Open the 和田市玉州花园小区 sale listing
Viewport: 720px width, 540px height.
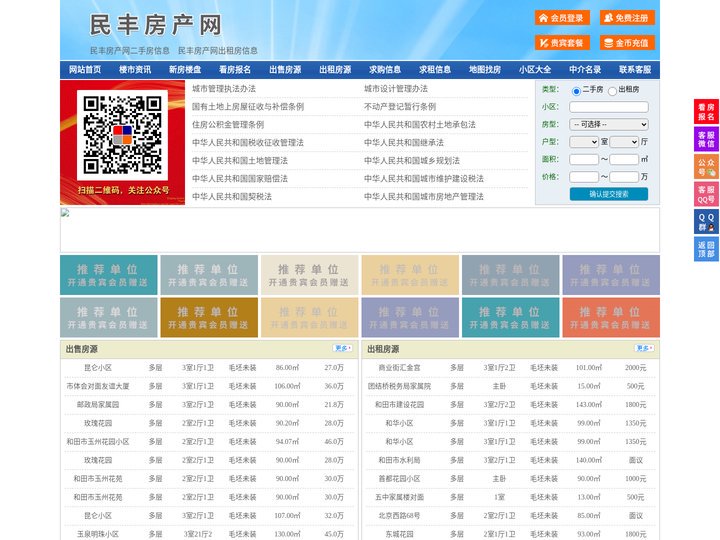coord(98,442)
